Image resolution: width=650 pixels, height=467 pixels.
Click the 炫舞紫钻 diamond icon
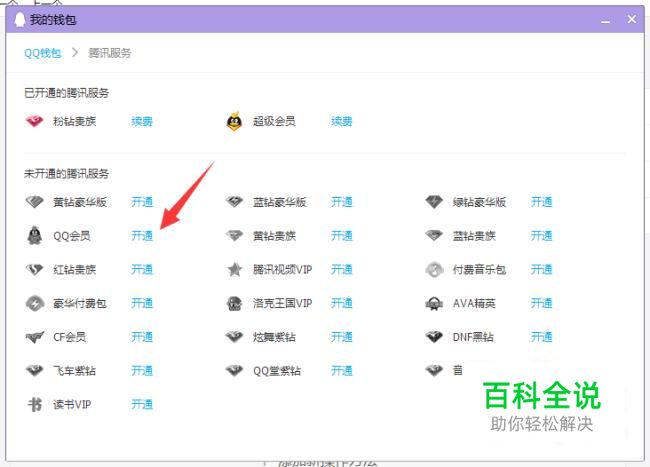[234, 337]
